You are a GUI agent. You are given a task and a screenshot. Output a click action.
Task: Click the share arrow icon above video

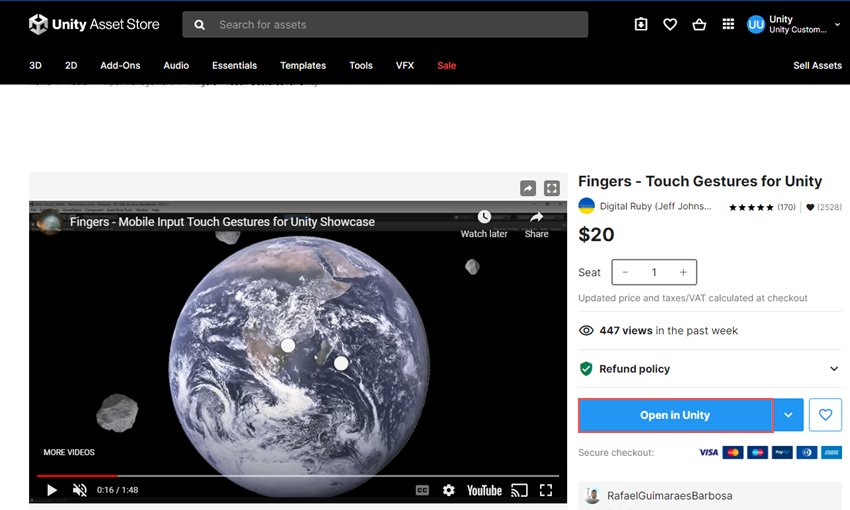click(528, 188)
